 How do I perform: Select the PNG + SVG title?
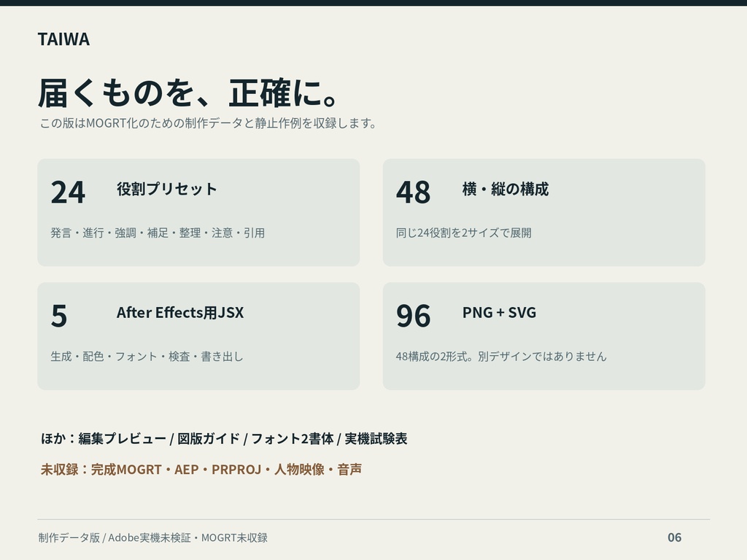click(x=499, y=312)
